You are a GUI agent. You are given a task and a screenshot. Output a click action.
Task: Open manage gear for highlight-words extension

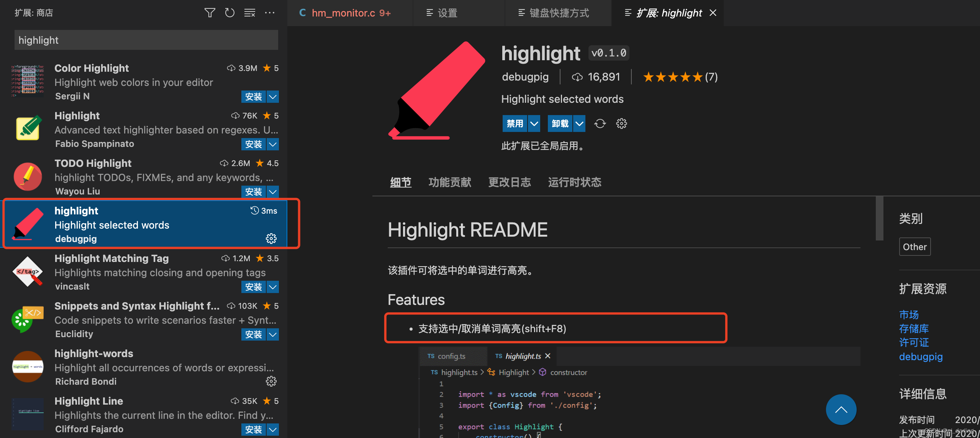tap(271, 381)
